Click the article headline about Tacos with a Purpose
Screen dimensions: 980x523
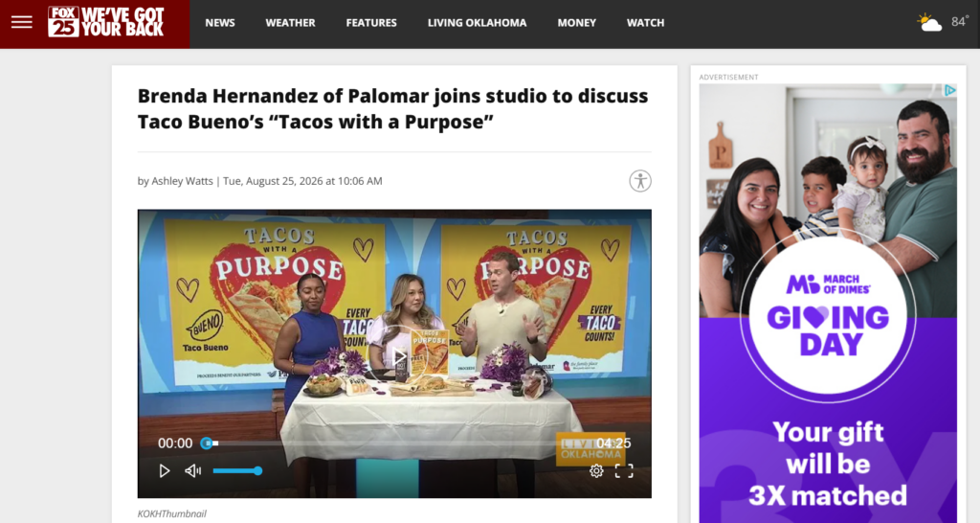pos(392,108)
